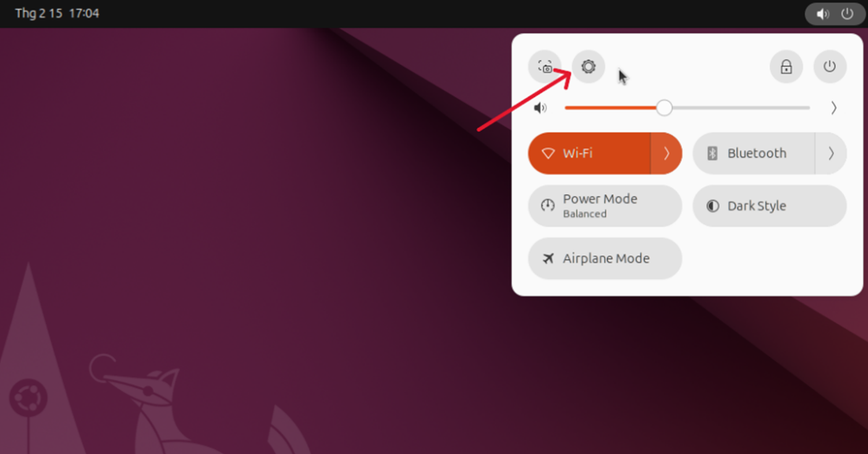Click the airplane icon in Airplane Mode

click(548, 258)
